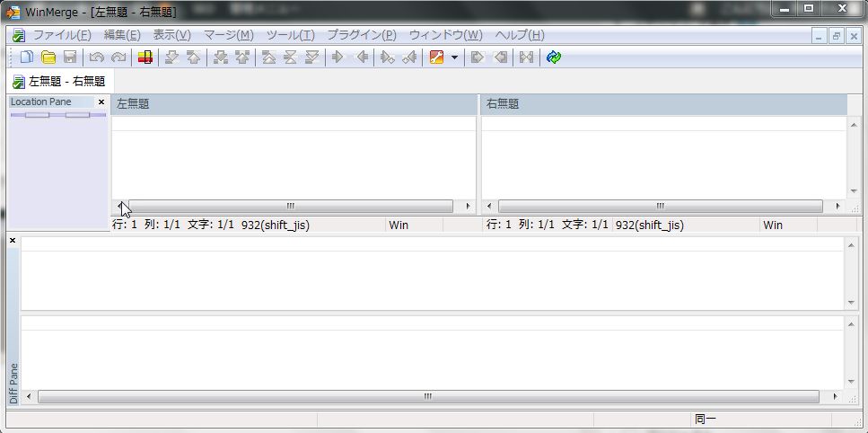Screen dimensions: 868x433
Task: Click the Location Pane title
Action: coord(41,102)
